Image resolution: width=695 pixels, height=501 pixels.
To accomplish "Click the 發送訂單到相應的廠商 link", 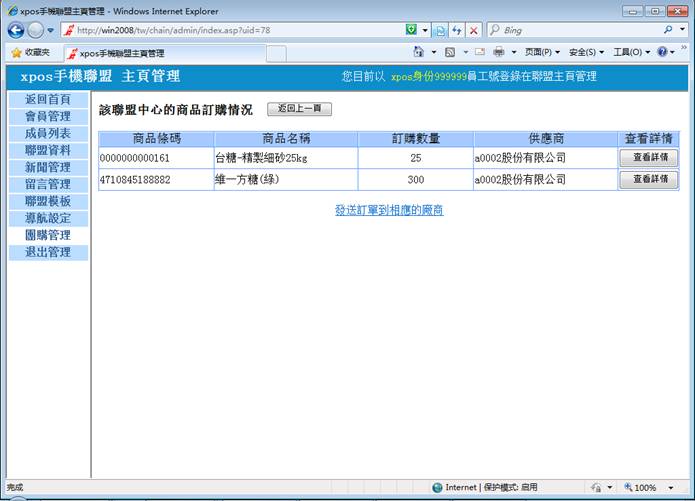I will (x=389, y=210).
